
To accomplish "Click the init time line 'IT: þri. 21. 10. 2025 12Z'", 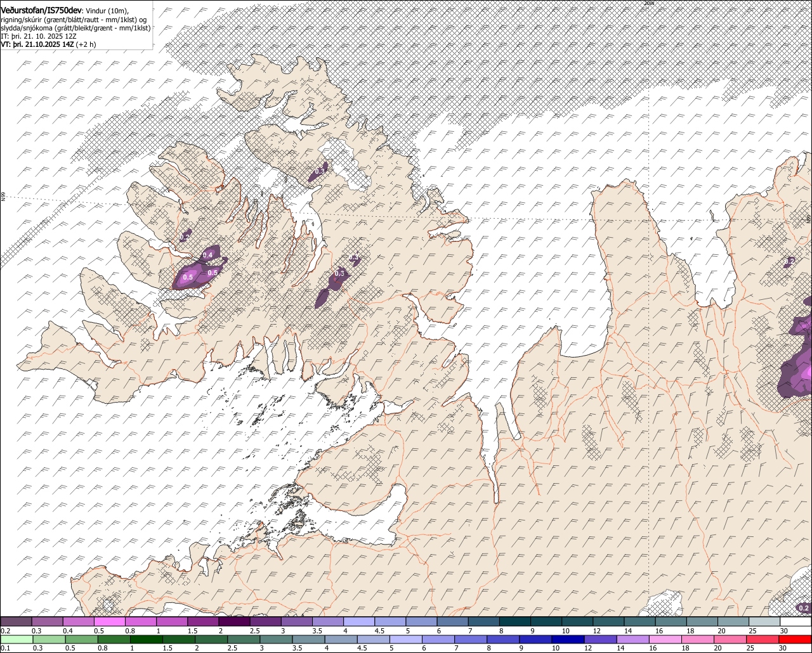I will (x=39, y=36).
